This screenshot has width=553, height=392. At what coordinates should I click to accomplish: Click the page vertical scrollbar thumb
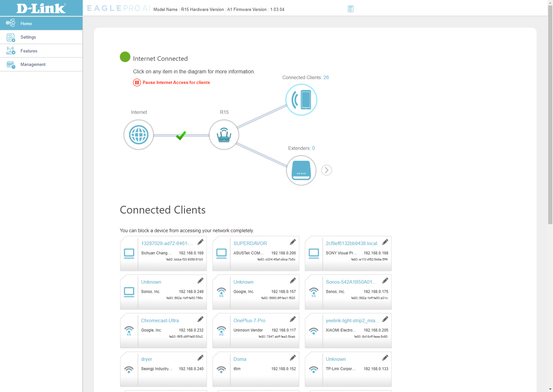[x=550, y=115]
